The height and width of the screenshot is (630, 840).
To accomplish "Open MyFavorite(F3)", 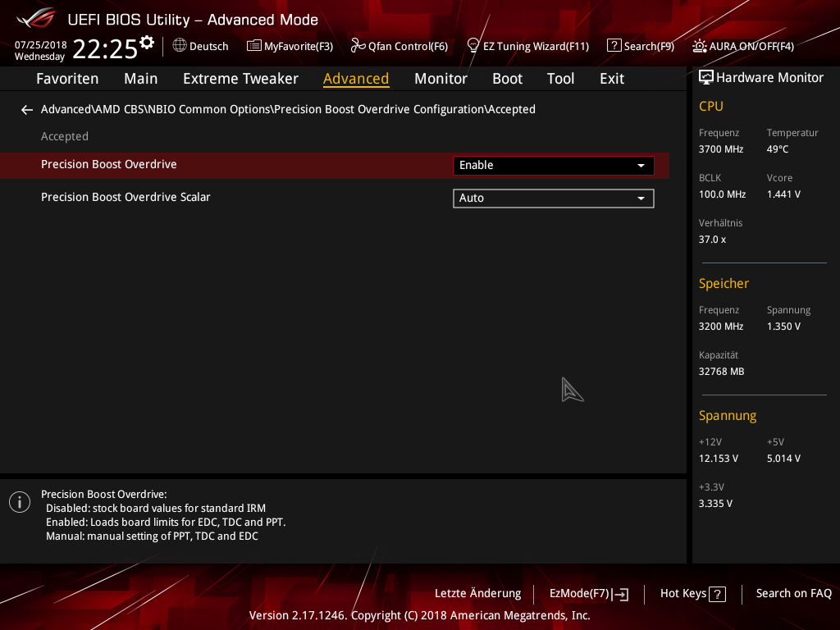I will point(299,47).
